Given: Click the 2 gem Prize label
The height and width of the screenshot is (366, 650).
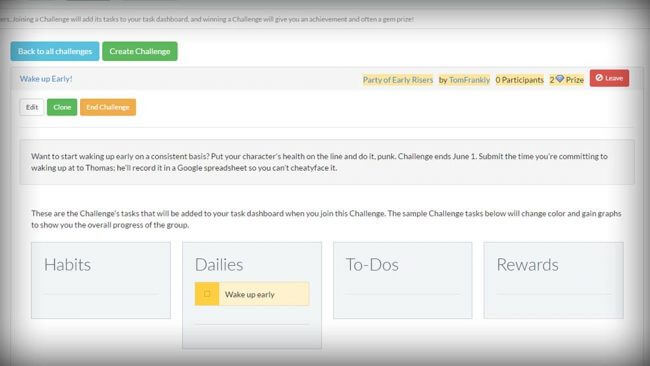Looking at the screenshot, I should [567, 80].
